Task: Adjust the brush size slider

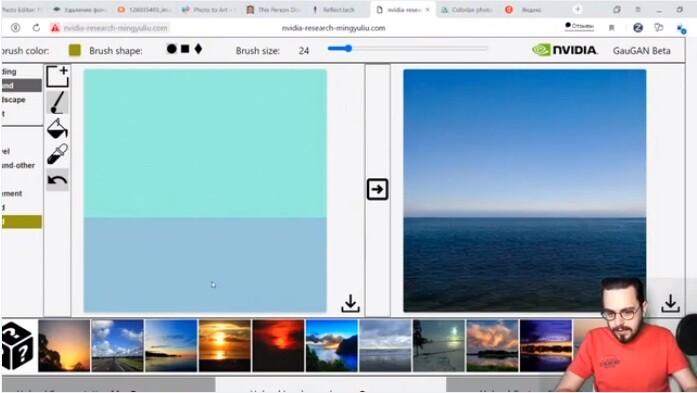Action: 408,48
